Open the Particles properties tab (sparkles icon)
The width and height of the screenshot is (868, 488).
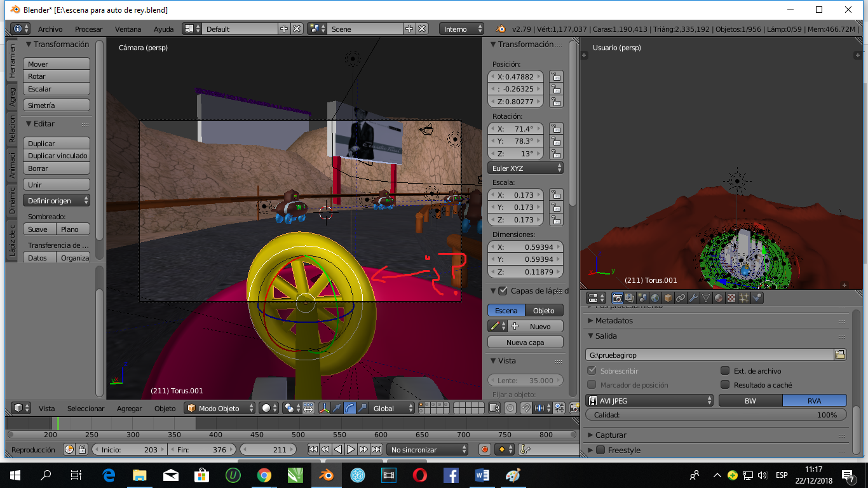point(744,298)
